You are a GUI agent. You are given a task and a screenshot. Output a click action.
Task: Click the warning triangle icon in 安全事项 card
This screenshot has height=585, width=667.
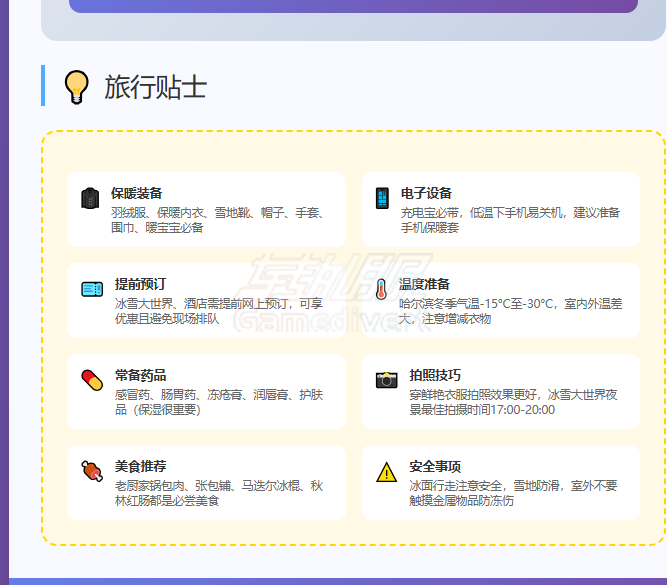coord(387,472)
